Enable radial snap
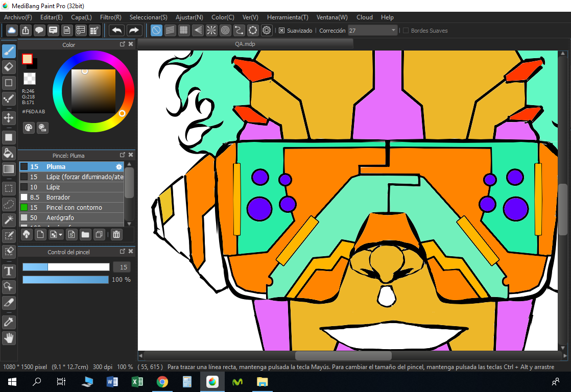 tap(211, 30)
